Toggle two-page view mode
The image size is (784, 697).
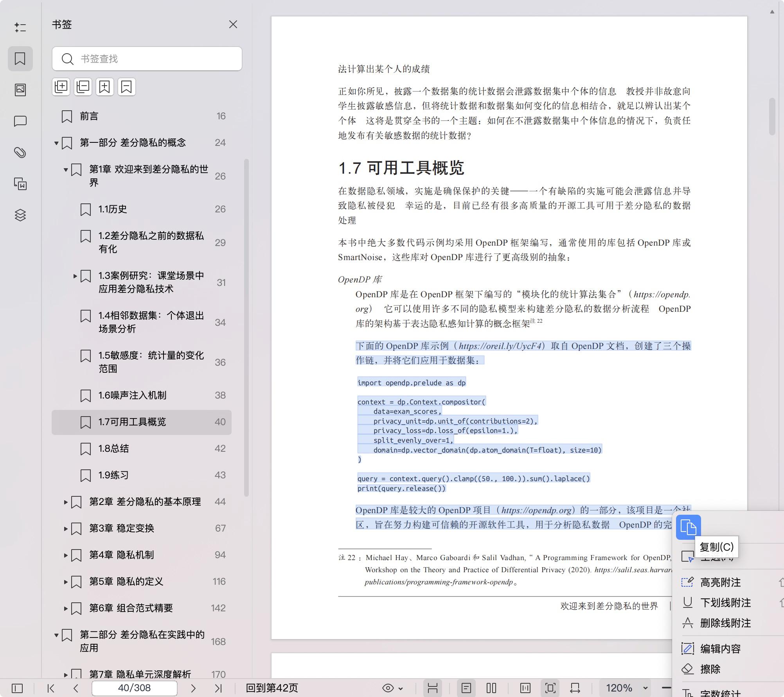click(x=491, y=688)
